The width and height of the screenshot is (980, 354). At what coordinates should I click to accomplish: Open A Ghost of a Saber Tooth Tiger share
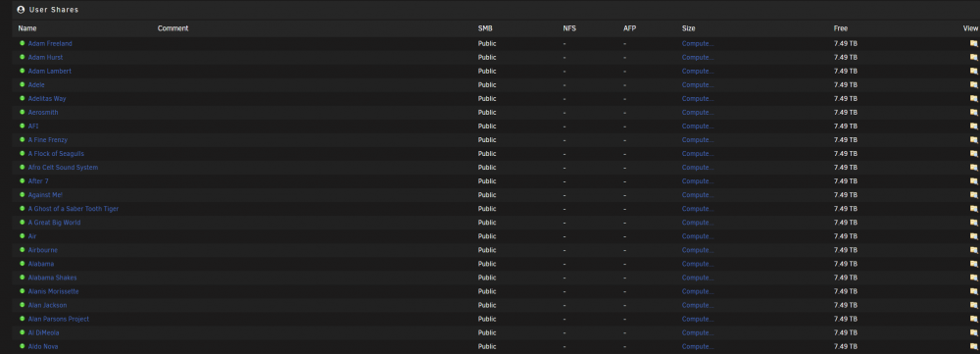pyautogui.click(x=73, y=209)
